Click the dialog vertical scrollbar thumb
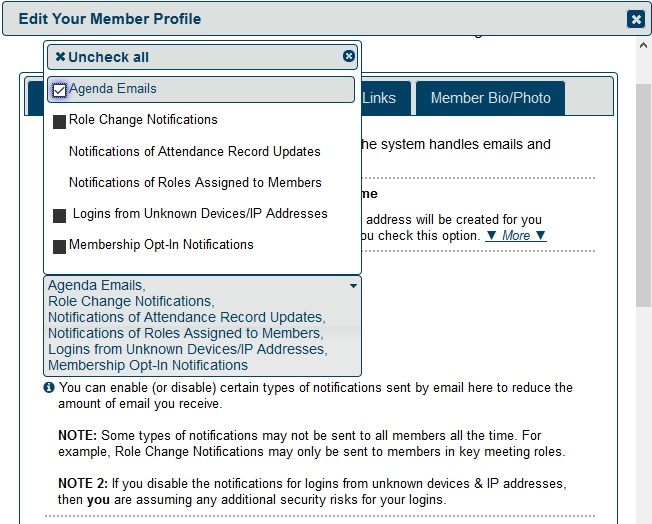 coord(643,195)
